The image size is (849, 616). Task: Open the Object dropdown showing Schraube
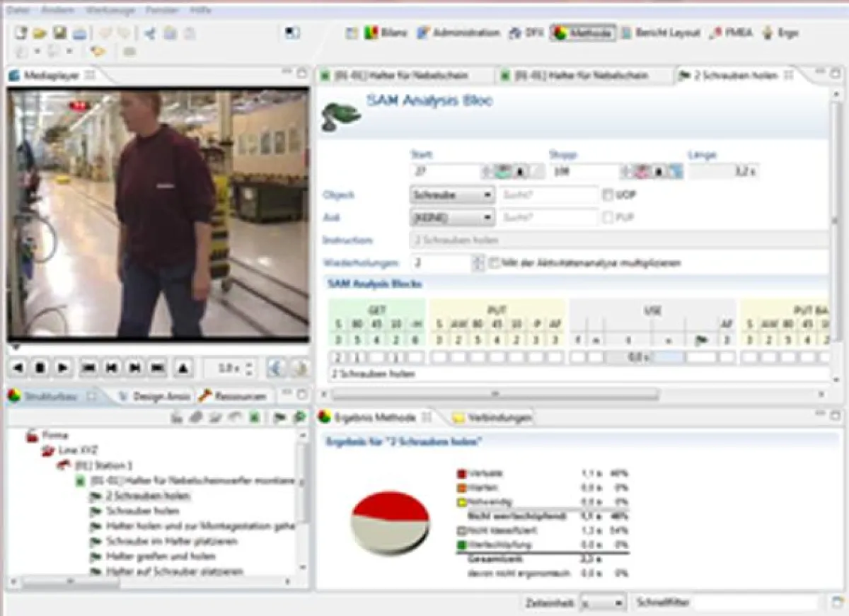452,195
